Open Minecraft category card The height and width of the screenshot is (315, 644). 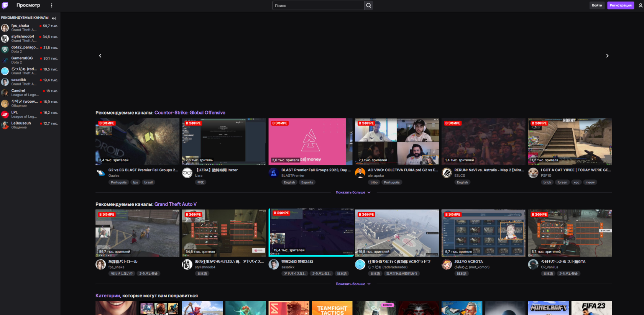[x=549, y=308]
